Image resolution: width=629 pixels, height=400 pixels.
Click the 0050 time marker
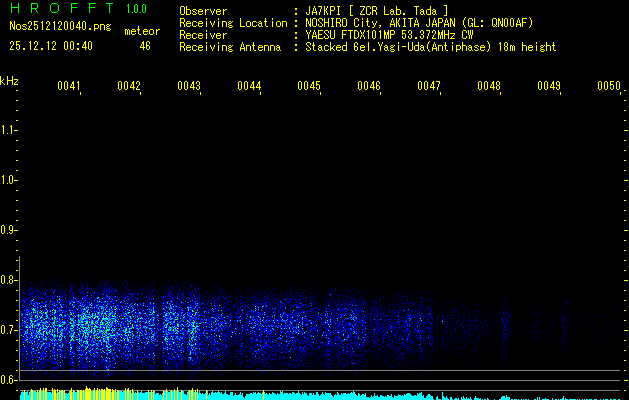coord(609,87)
